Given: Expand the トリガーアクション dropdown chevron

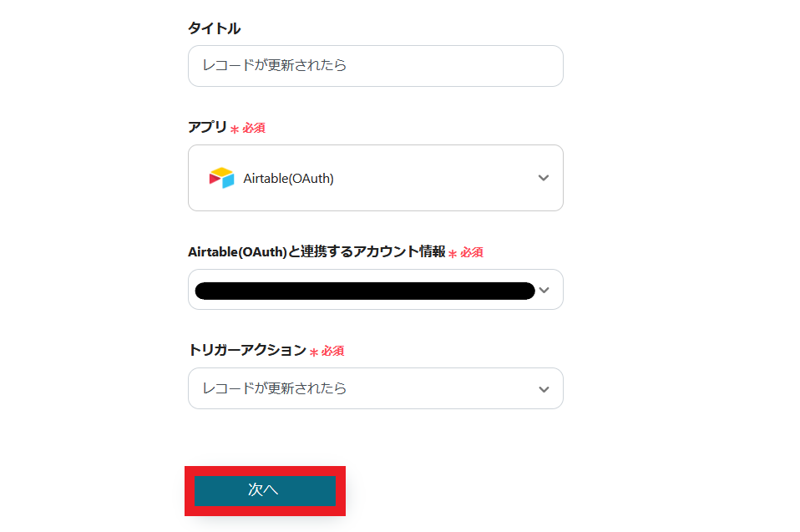Looking at the screenshot, I should 544,389.
